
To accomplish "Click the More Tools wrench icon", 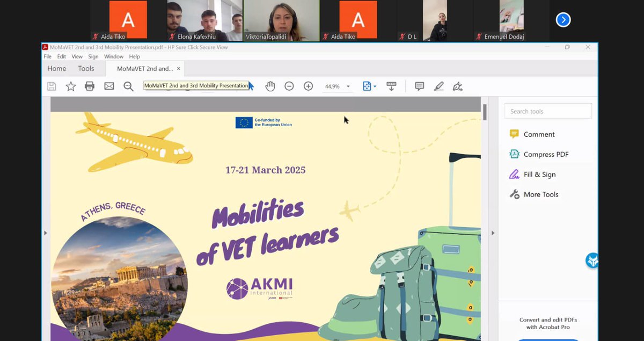I will click(514, 194).
